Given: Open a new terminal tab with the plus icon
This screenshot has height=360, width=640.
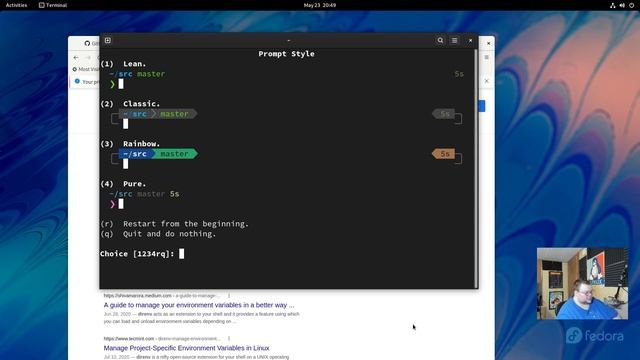Looking at the screenshot, I should pyautogui.click(x=108, y=40).
